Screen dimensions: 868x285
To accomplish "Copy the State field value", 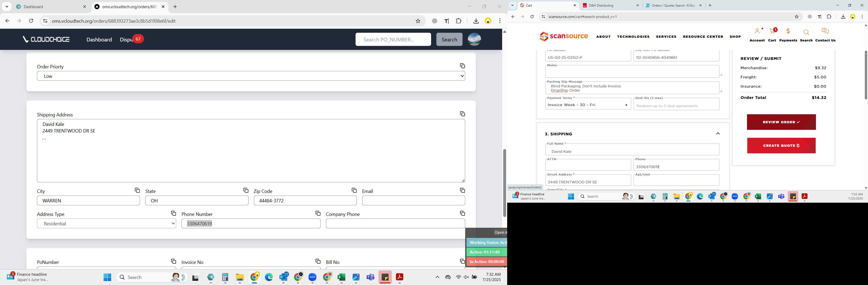I will [x=246, y=191].
